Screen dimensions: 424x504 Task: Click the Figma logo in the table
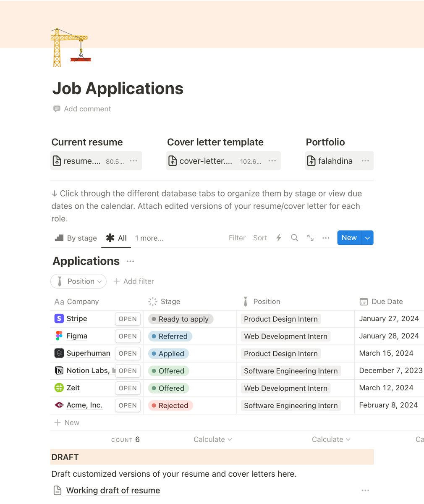[59, 336]
